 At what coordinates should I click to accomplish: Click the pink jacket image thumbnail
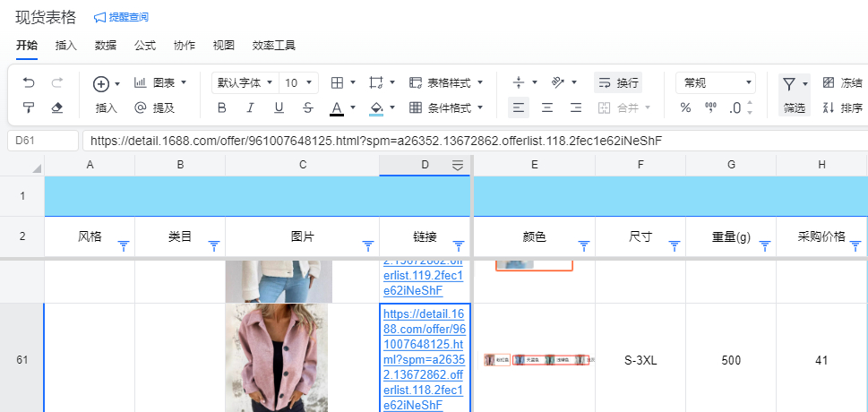[x=276, y=358]
